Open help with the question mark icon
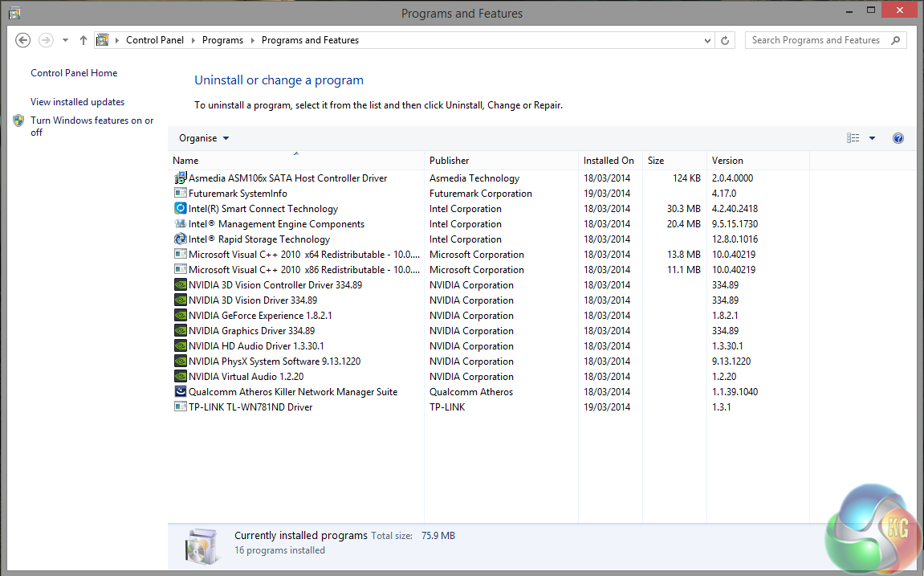This screenshot has width=924, height=576. [x=898, y=138]
